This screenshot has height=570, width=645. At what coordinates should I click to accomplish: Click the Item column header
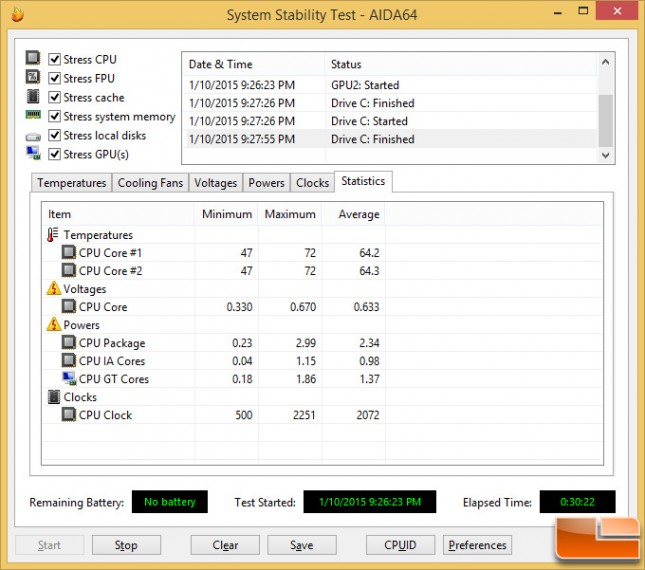[118, 214]
